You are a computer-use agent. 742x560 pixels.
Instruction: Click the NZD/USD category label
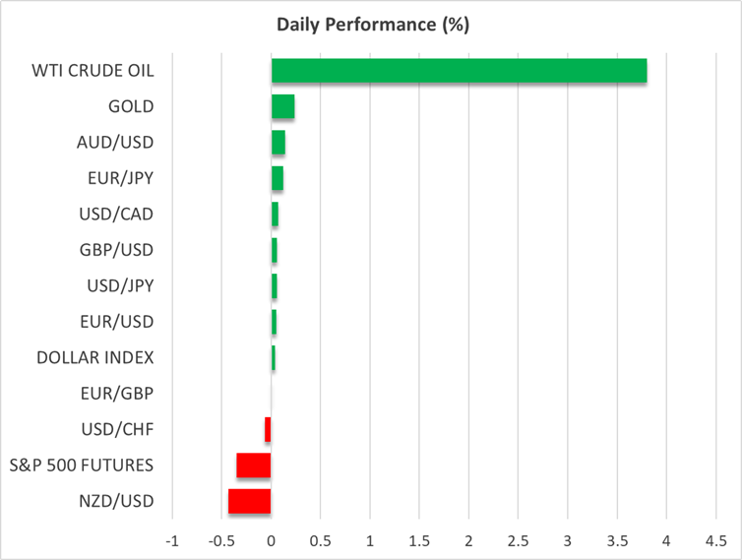[115, 501]
